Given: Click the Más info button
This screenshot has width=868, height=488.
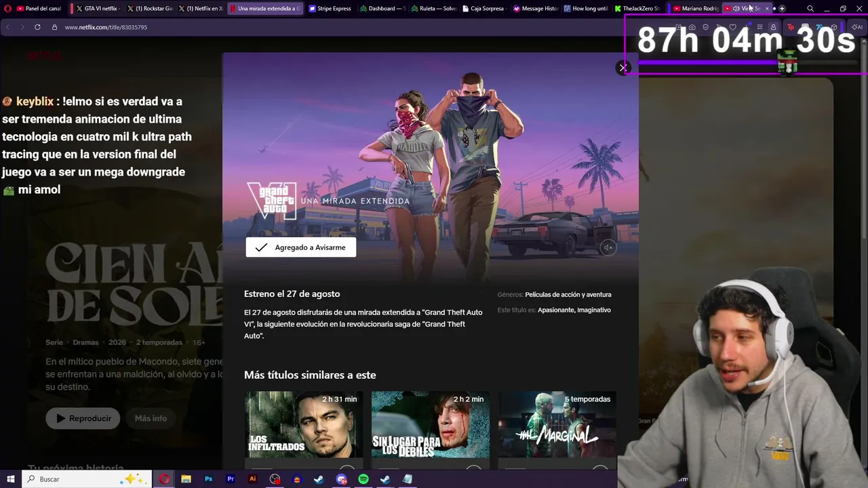Looking at the screenshot, I should click(151, 418).
